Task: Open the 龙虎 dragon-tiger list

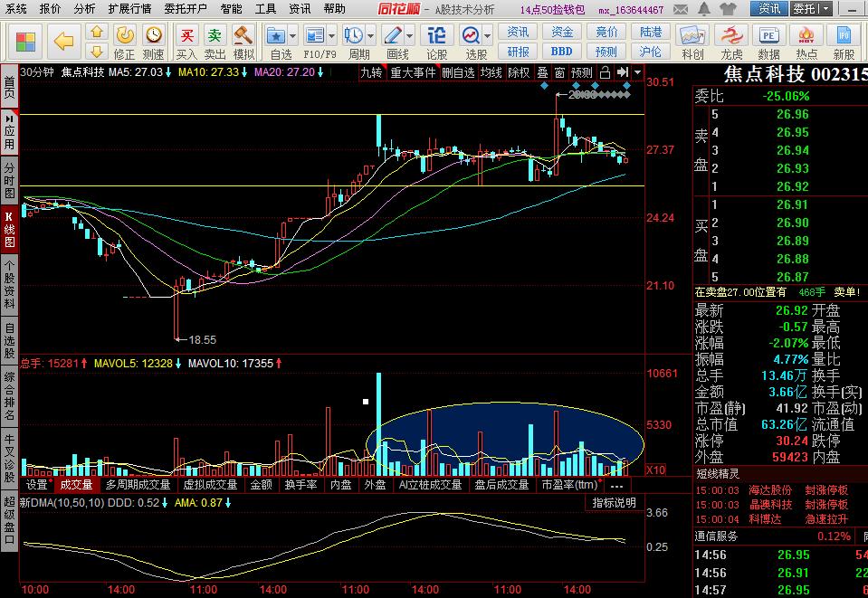Action: tap(731, 42)
